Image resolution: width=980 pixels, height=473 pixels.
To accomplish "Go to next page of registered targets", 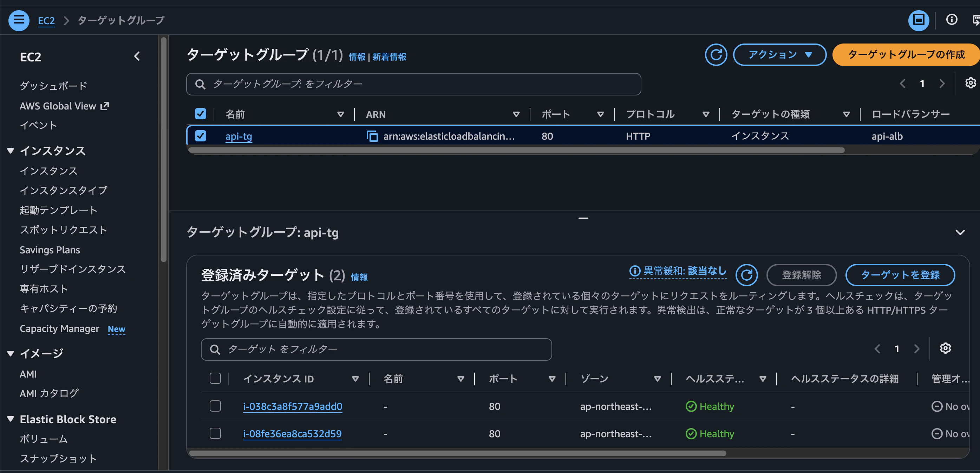I will pos(916,348).
